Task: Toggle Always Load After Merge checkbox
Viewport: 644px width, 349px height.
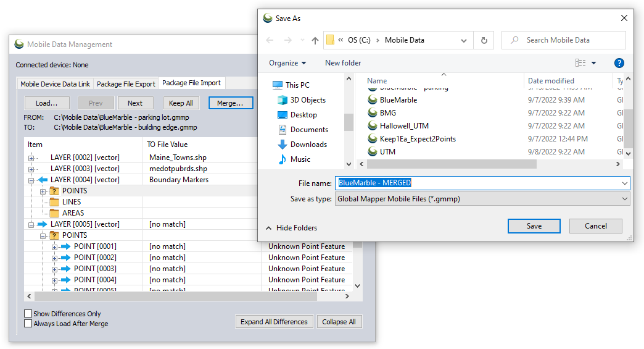Action: click(x=28, y=324)
